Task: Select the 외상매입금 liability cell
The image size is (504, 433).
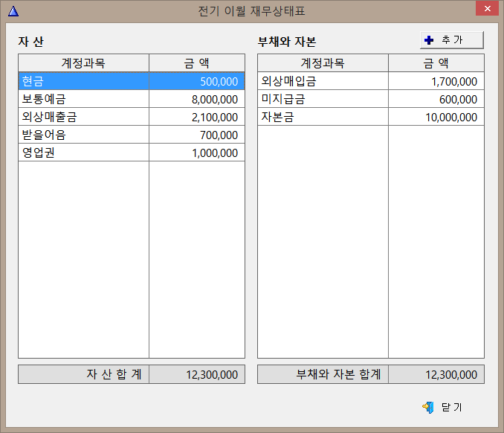Action: [x=323, y=81]
